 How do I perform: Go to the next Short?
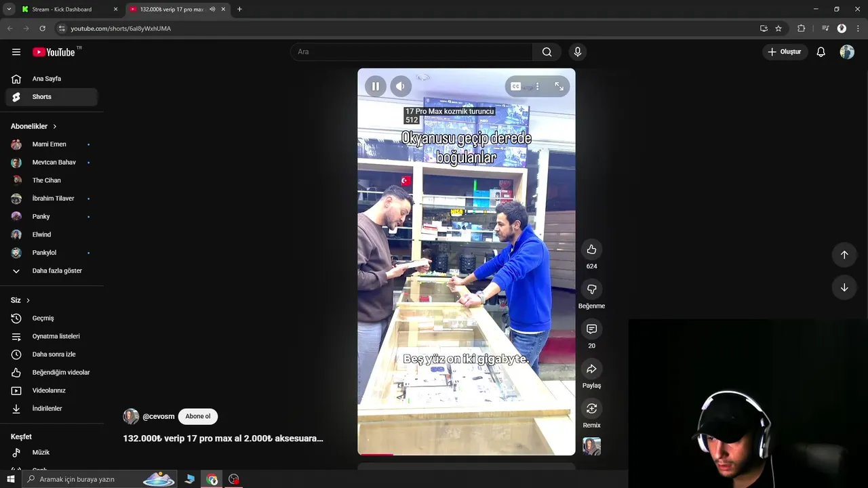click(844, 287)
